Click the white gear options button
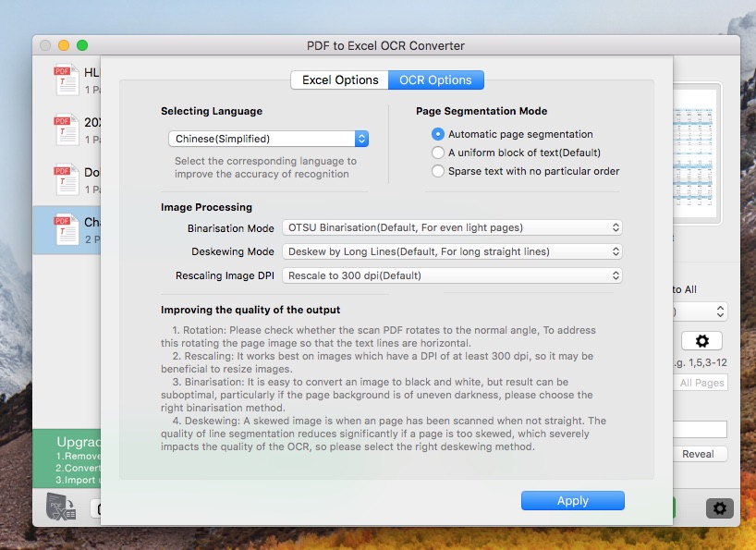Viewport: 756px width, 550px height. (x=701, y=341)
